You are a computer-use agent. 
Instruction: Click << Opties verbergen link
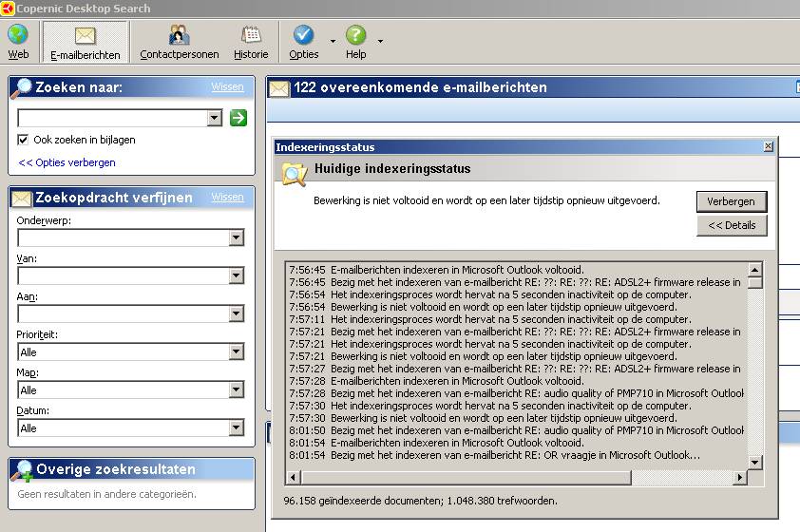click(67, 162)
